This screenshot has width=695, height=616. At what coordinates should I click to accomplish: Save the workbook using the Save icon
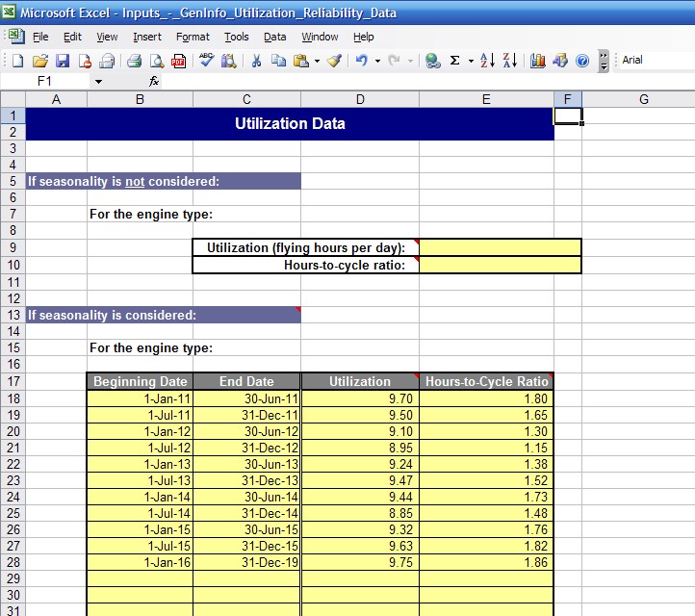(x=62, y=61)
